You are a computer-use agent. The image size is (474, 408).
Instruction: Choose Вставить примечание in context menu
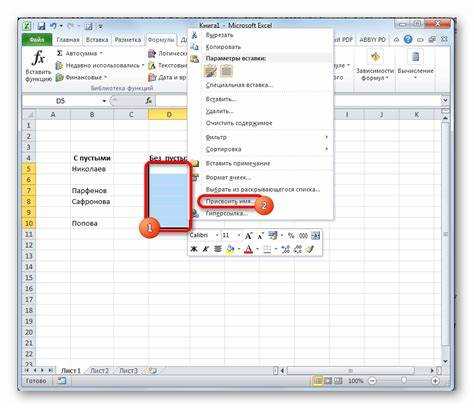238,163
